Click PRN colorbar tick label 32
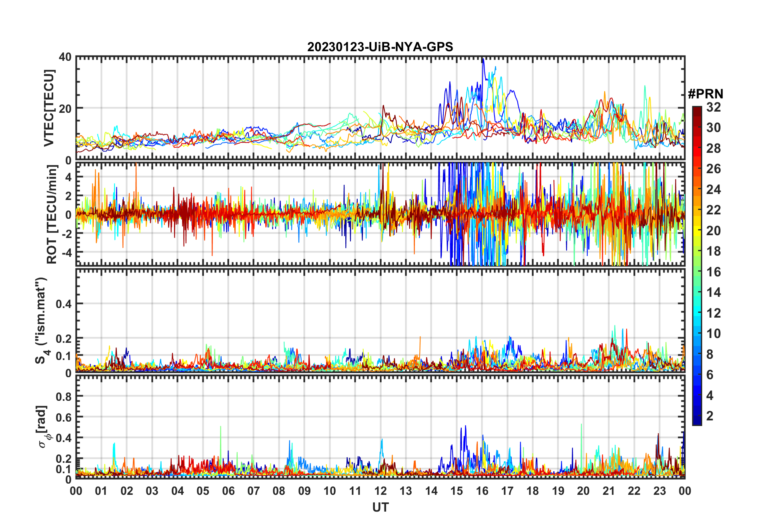Screen dimensions: 761x532 click(x=713, y=107)
